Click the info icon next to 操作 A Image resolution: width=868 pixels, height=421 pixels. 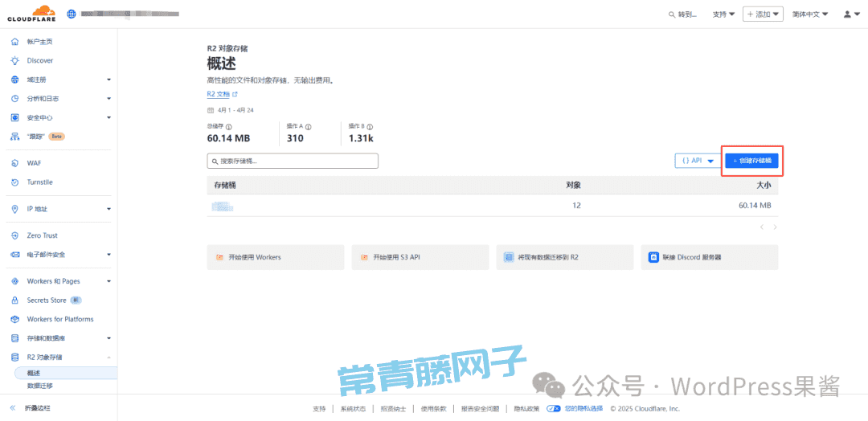click(x=309, y=127)
